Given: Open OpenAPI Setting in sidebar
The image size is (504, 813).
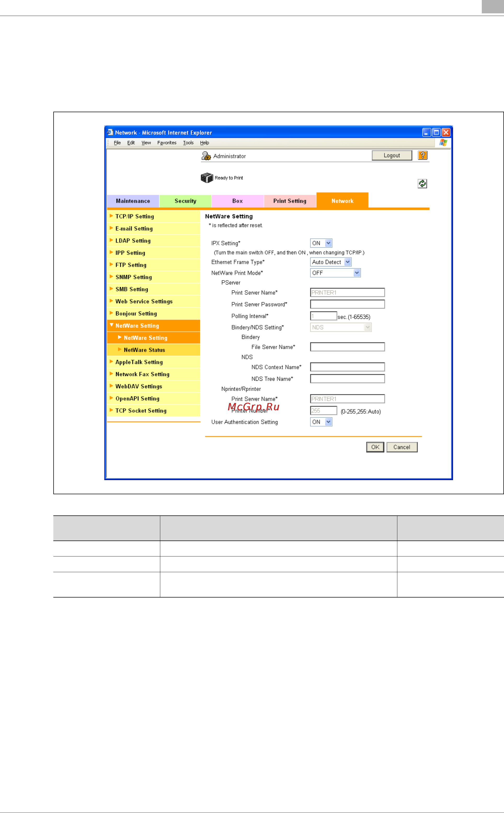Looking at the screenshot, I should (154, 399).
